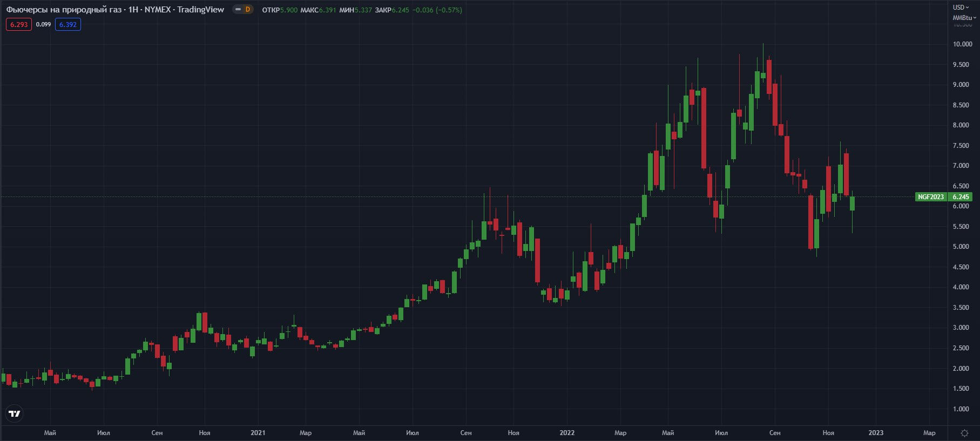Click the 8.500 price scale label

pyautogui.click(x=961, y=105)
